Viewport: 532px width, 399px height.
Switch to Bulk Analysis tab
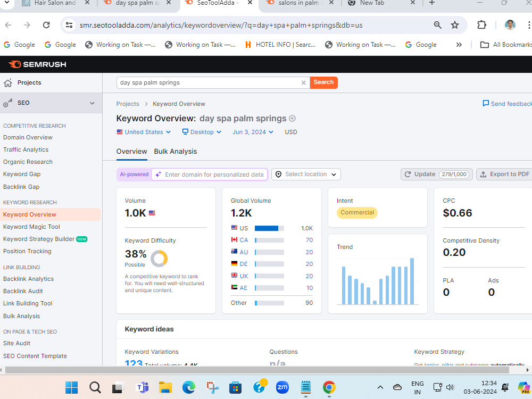pos(176,151)
